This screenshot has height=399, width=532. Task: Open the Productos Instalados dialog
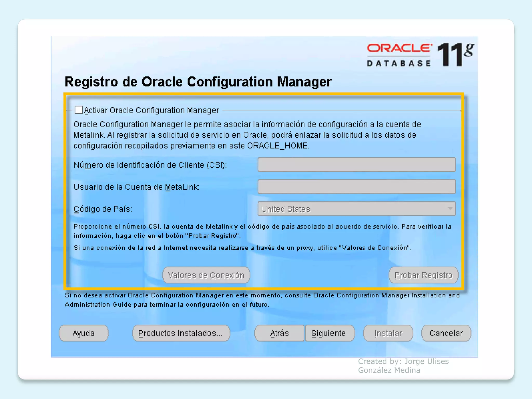point(181,333)
